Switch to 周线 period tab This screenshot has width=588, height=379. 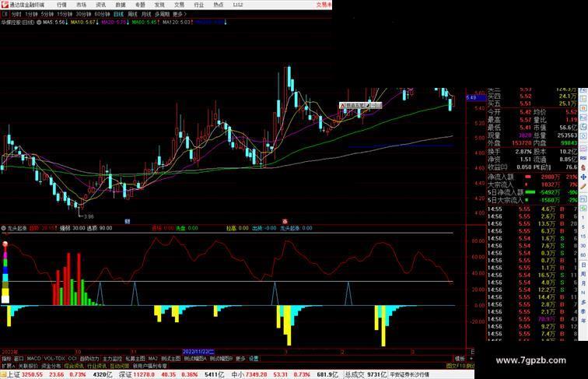132,14
